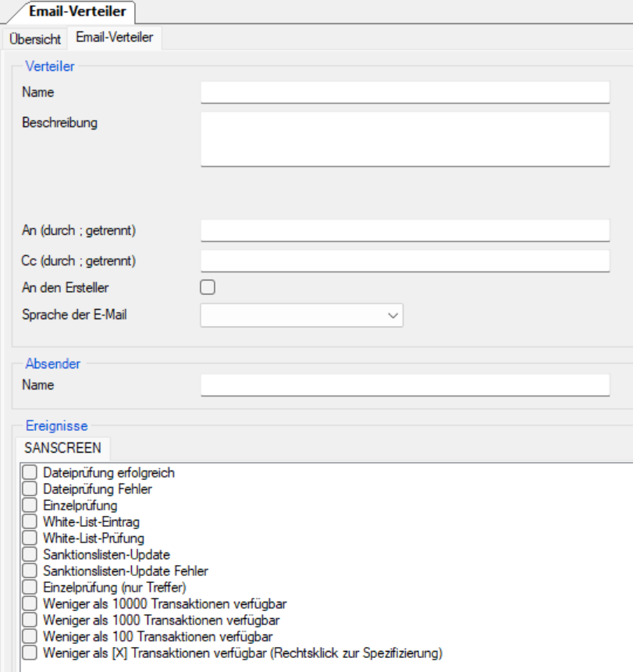Select the inner Email-Verteiler tab
Image resolution: width=633 pixels, height=672 pixels.
[114, 37]
